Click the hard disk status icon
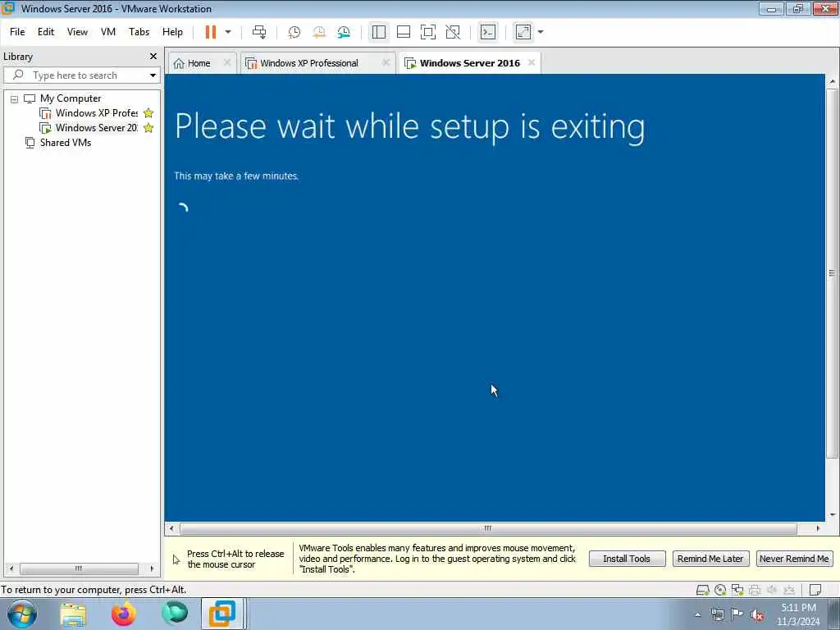840x630 pixels. (703, 591)
